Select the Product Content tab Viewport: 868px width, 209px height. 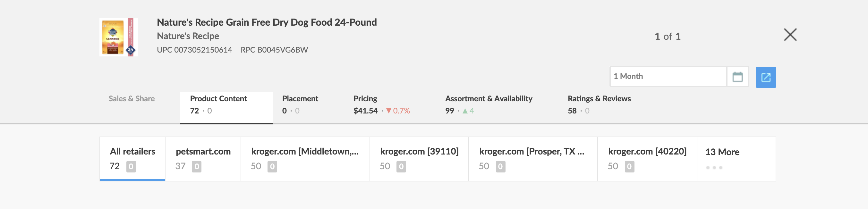click(226, 105)
